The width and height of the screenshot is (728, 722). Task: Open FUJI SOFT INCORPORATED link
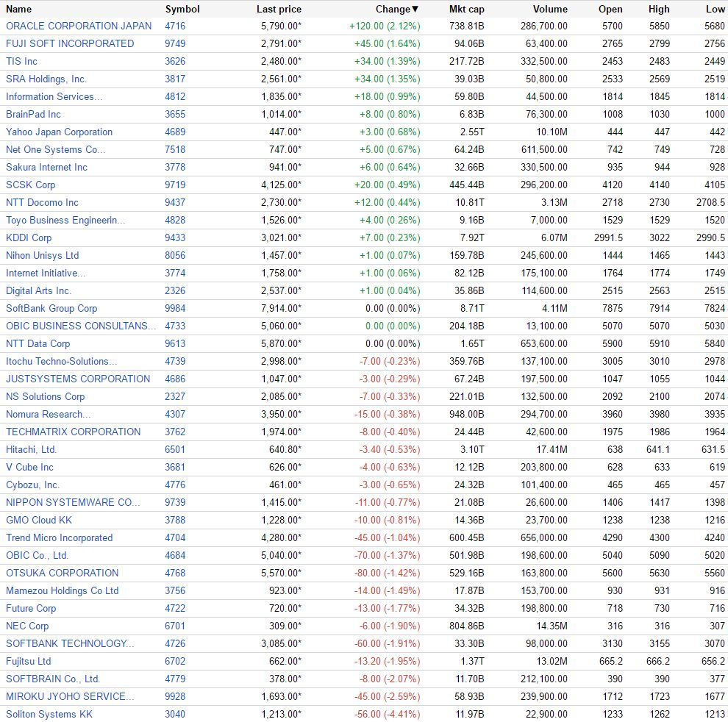(x=70, y=43)
